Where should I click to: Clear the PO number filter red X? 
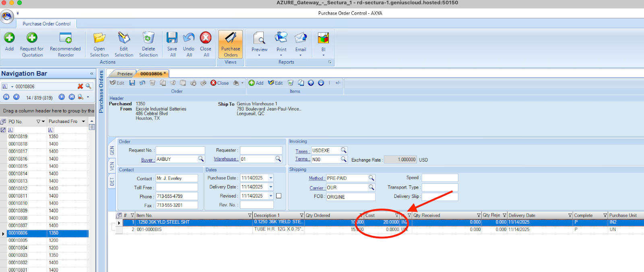click(x=80, y=86)
